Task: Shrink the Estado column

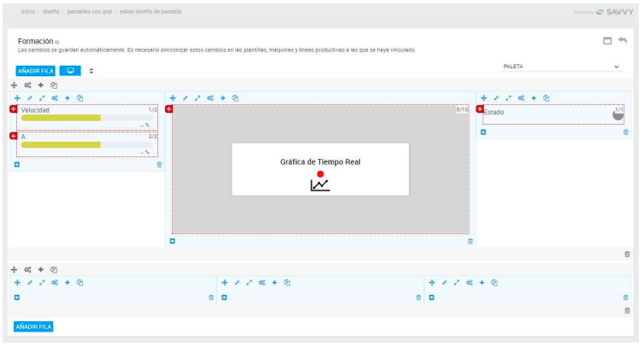Action: [x=496, y=98]
